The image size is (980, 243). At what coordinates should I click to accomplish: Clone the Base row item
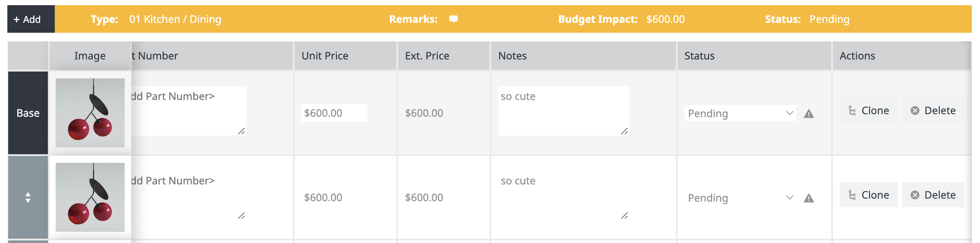[868, 111]
